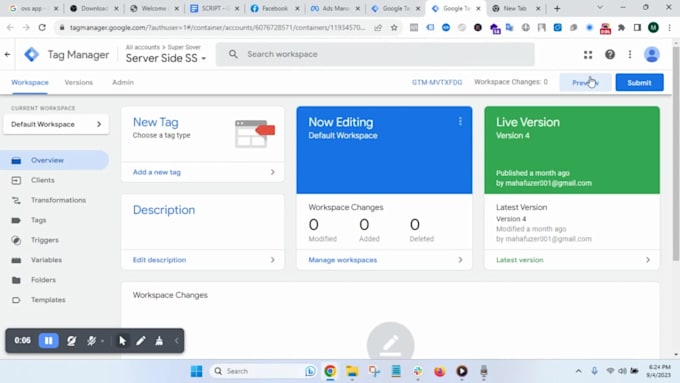Collapse the recording toolbar arrow
This screenshot has height=383, width=680.
(177, 341)
